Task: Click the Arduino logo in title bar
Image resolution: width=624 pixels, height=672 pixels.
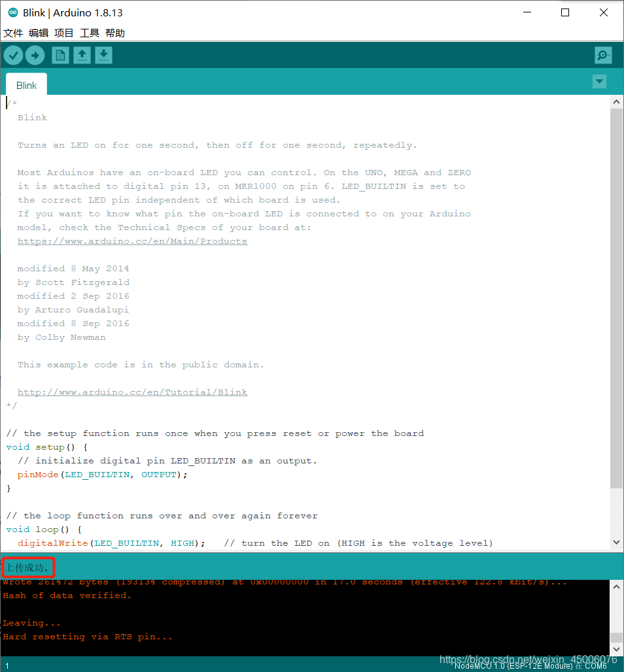Action: (13, 12)
